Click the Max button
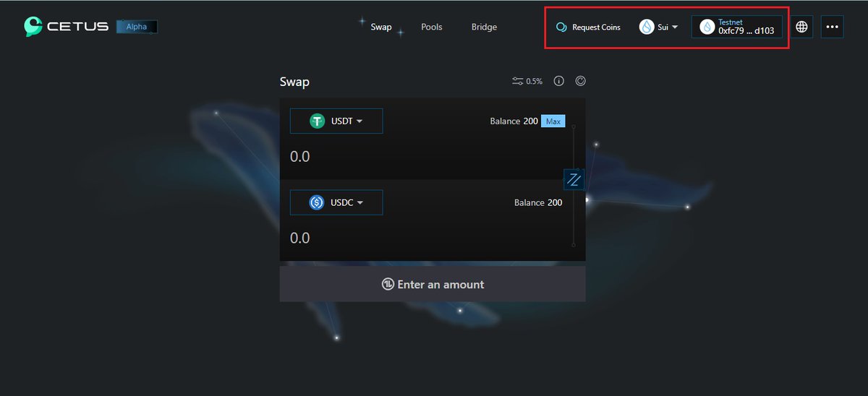868x396 pixels. [553, 121]
